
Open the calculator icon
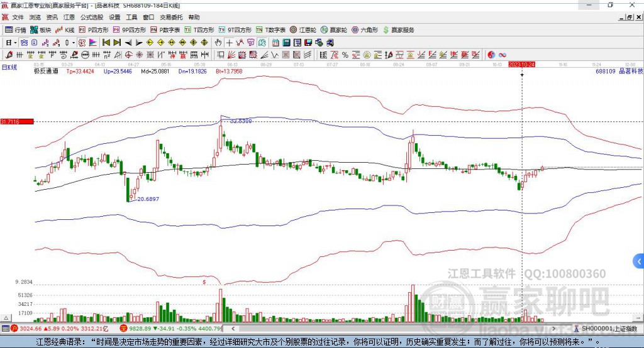click(286, 43)
